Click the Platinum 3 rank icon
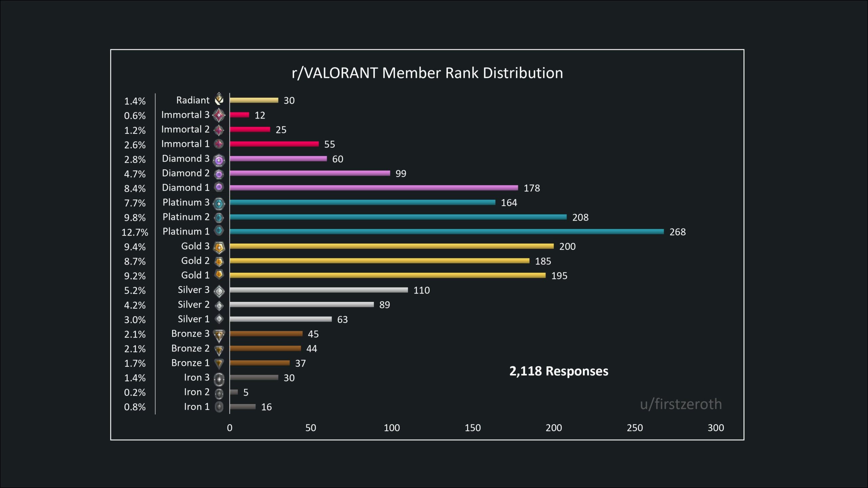Image resolution: width=868 pixels, height=488 pixels. pyautogui.click(x=219, y=203)
